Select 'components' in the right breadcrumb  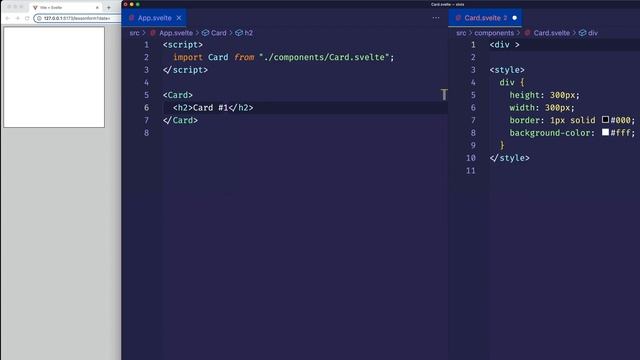(494, 33)
